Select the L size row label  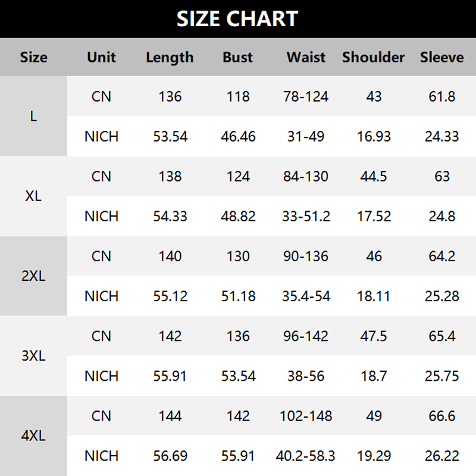[x=33, y=116]
